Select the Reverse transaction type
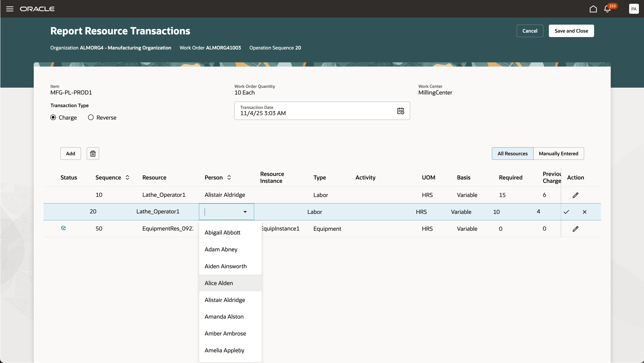644x363 pixels. [x=91, y=117]
